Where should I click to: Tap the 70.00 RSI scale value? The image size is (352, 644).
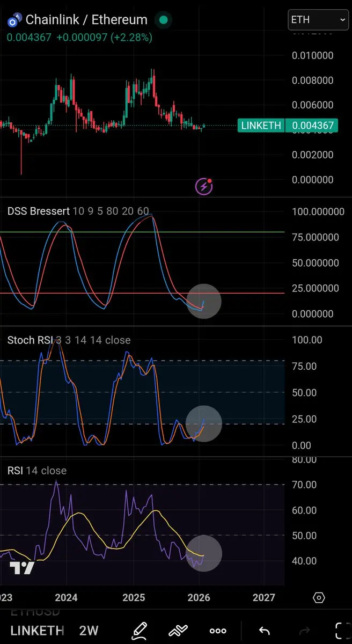point(303,485)
